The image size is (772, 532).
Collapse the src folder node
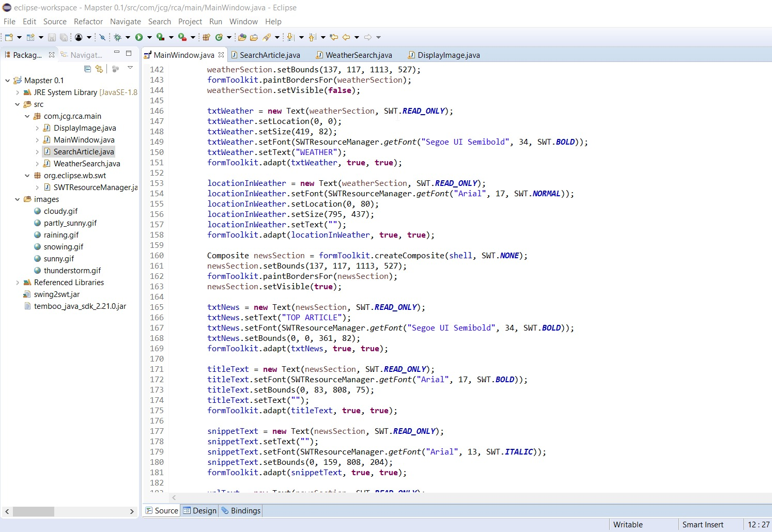click(x=17, y=104)
